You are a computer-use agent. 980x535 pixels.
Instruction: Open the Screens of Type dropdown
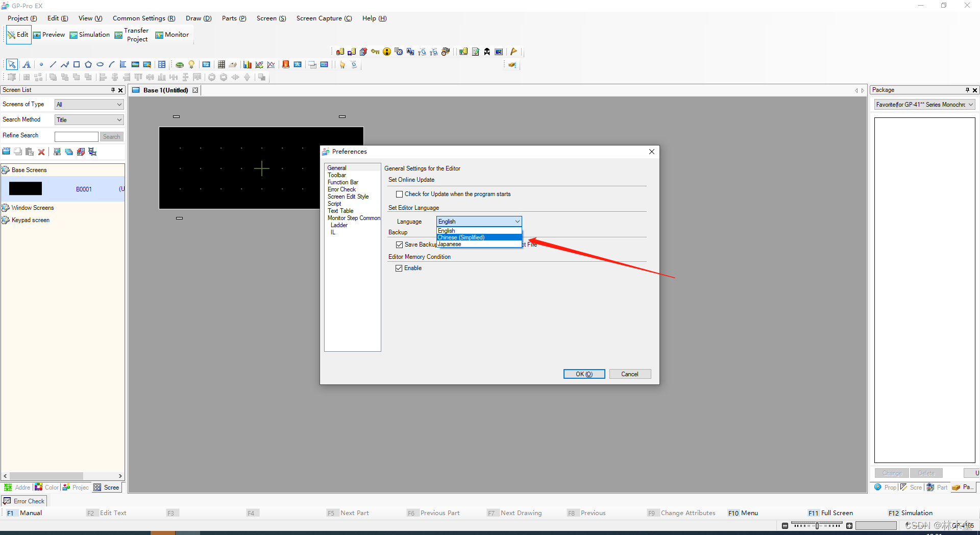point(89,105)
